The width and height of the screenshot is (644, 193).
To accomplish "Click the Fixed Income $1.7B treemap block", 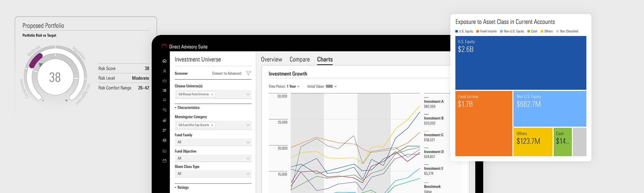I will (x=484, y=124).
